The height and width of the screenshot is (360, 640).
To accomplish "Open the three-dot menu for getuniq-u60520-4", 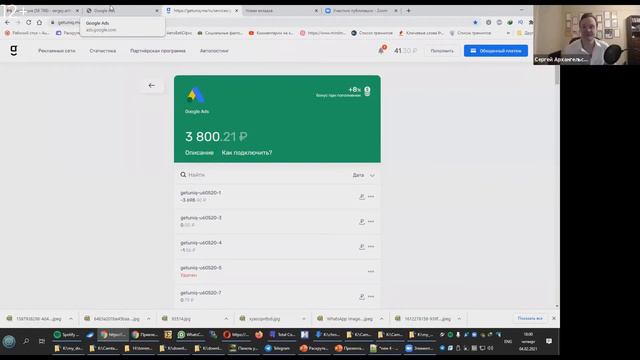I will [x=371, y=247].
